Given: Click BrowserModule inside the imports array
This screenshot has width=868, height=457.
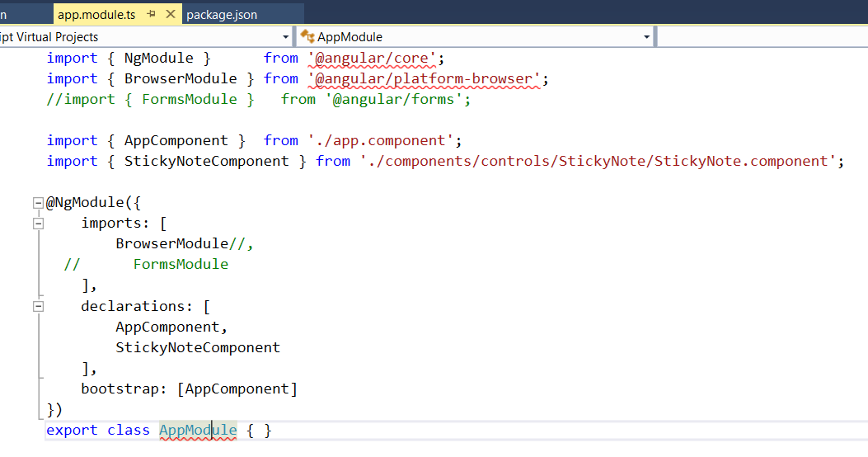Looking at the screenshot, I should [x=171, y=243].
